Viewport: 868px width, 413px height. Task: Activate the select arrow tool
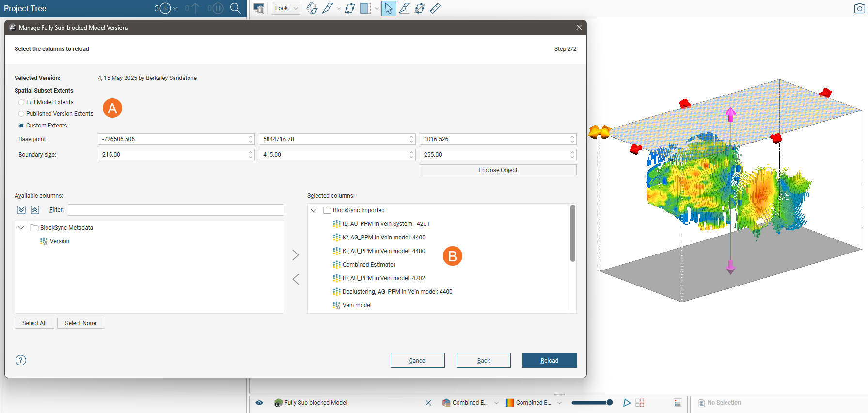389,8
